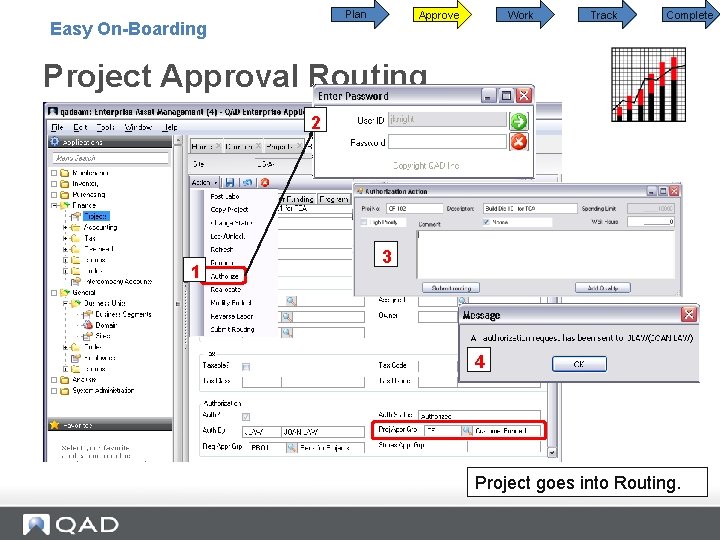
Task: Select Projects in the Finance tree
Action: tap(96, 216)
